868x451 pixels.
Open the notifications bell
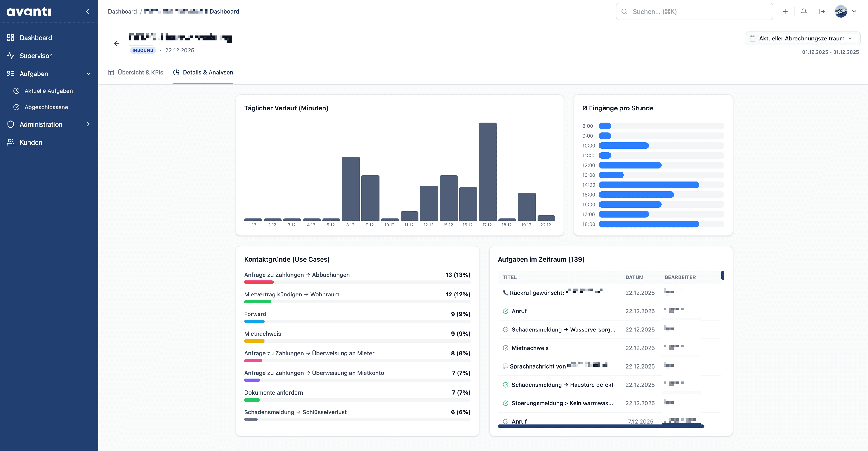point(804,12)
